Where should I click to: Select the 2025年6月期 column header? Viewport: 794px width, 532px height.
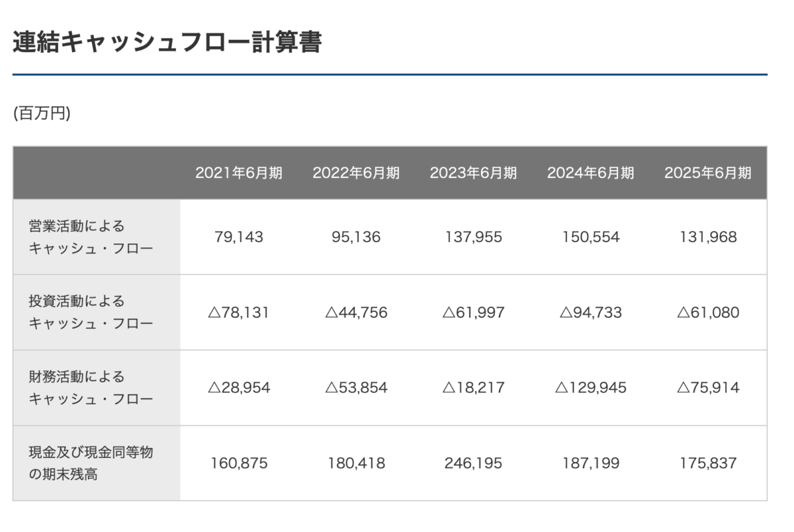(708, 173)
